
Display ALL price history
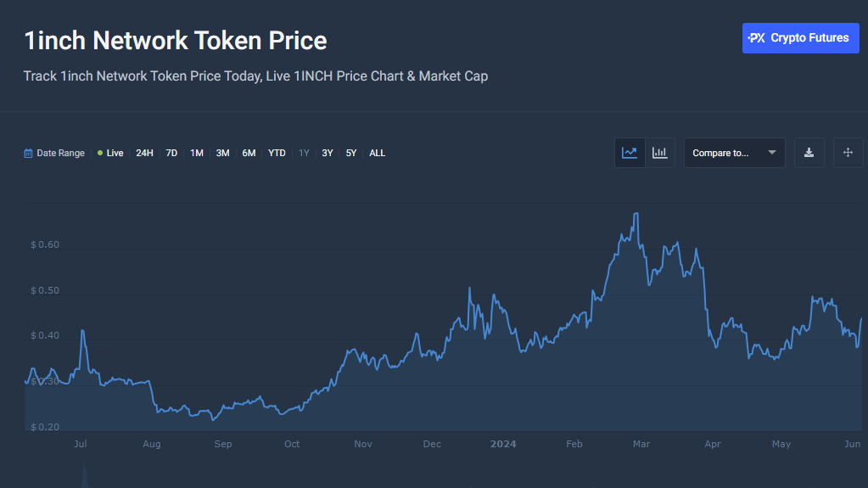coord(378,153)
